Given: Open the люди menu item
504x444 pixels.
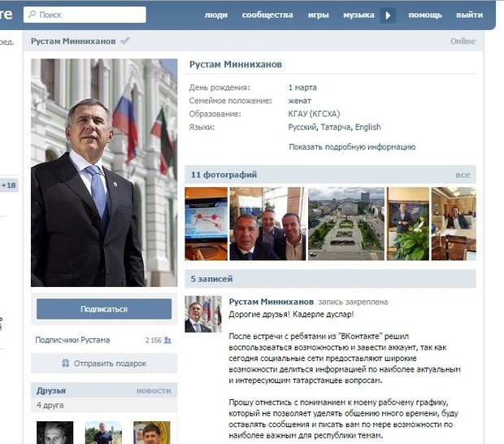Looking at the screenshot, I should (216, 15).
